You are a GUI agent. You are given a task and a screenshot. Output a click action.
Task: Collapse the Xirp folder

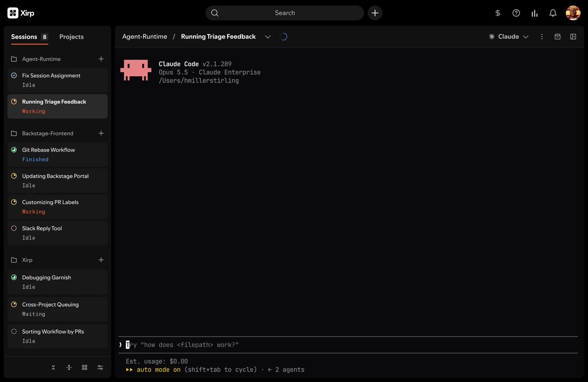pos(14,260)
